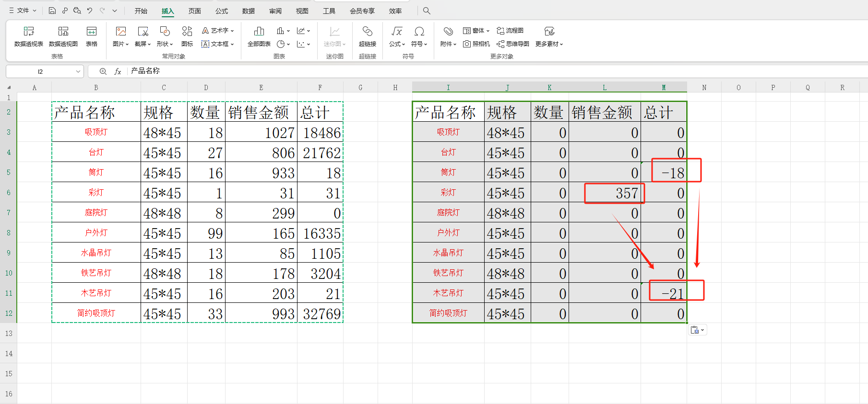The image size is (868, 404).
Task: Switch to the 开始 tab
Action: coord(141,11)
